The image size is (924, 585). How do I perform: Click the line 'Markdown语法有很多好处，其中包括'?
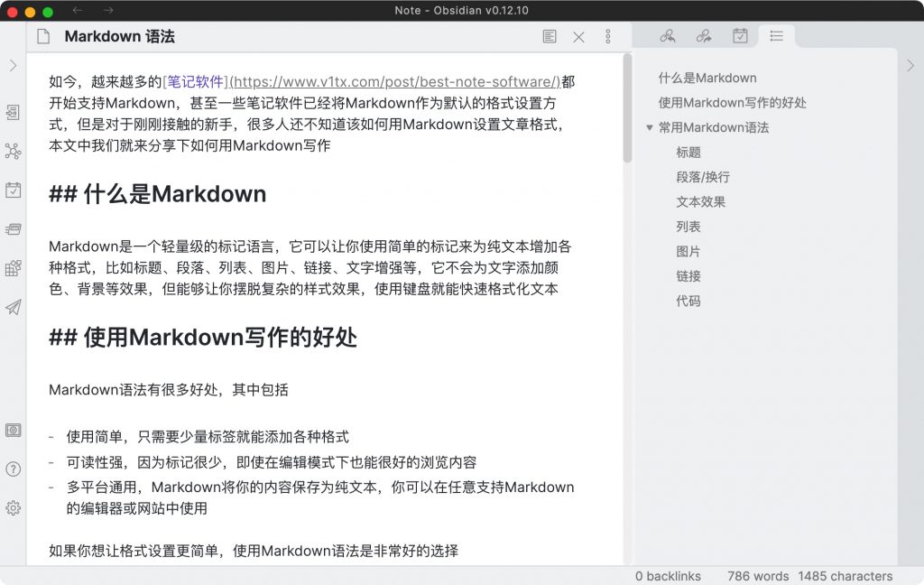169,390
